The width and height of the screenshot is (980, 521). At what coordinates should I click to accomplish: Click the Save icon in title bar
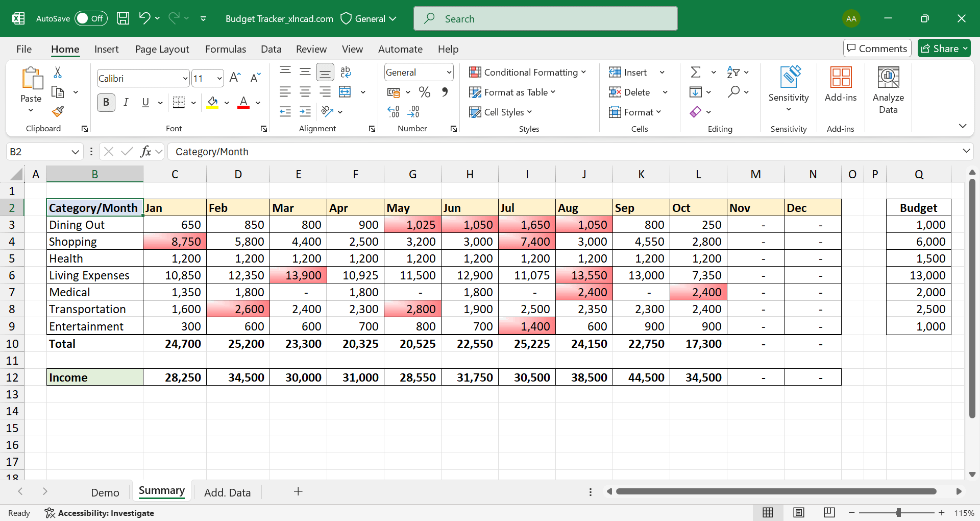click(x=123, y=19)
